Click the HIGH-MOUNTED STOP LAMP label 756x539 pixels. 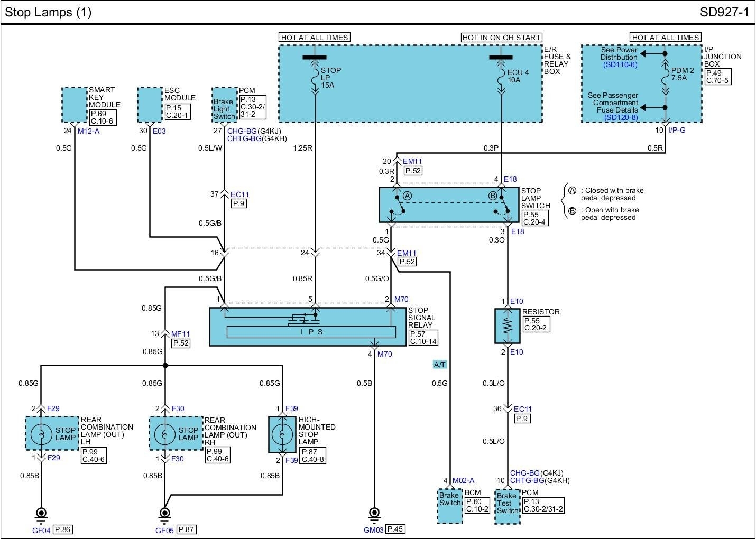317,431
